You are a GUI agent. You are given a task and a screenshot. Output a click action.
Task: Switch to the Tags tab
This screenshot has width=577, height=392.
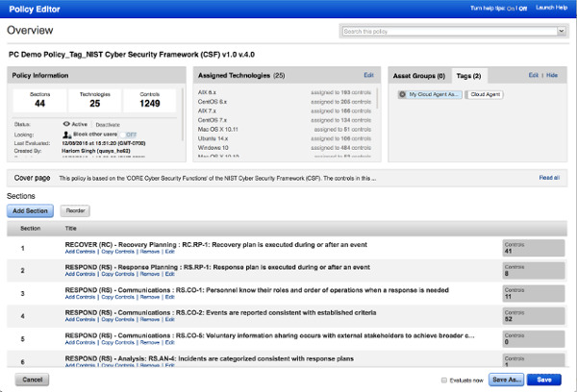[469, 74]
